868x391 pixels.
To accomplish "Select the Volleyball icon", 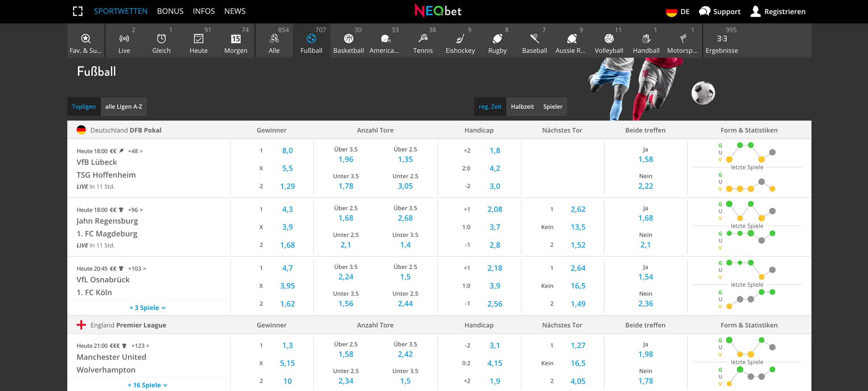I will (x=609, y=38).
